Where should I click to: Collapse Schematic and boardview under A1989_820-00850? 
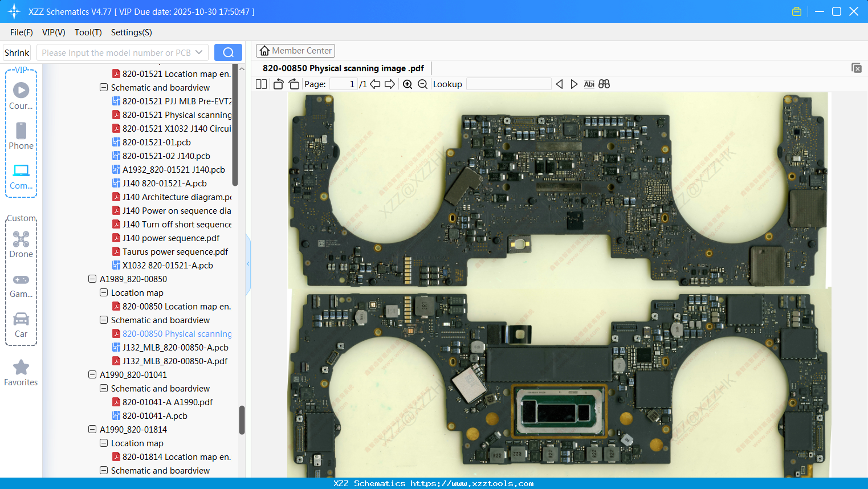(x=104, y=320)
